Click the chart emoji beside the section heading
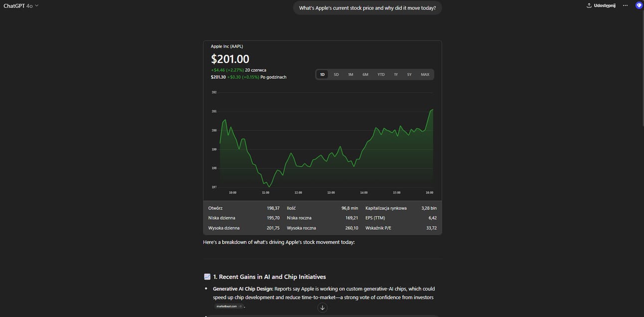 (x=207, y=277)
